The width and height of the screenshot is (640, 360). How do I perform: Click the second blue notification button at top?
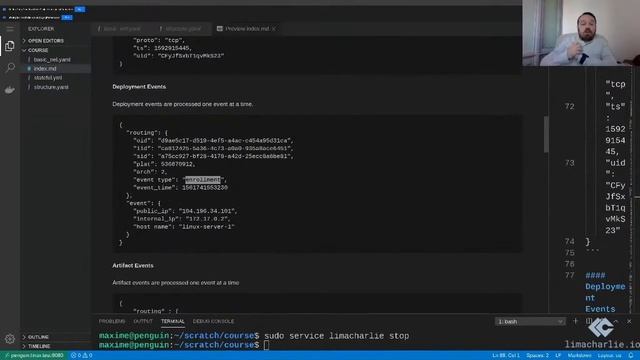pos(67,17)
